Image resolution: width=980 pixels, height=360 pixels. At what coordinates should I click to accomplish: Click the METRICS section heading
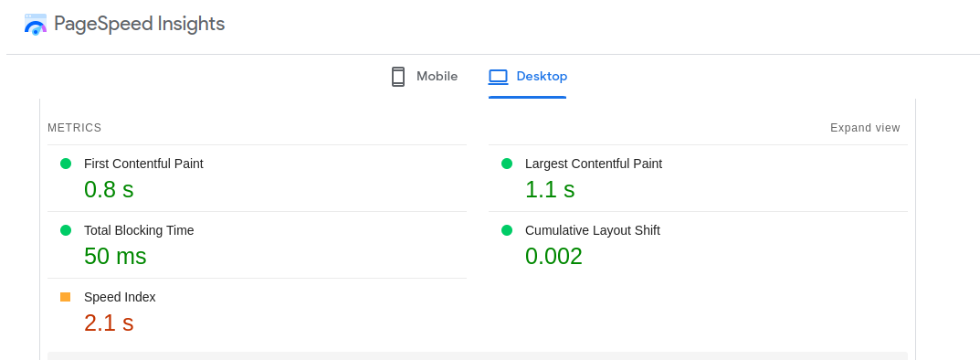pyautogui.click(x=74, y=128)
